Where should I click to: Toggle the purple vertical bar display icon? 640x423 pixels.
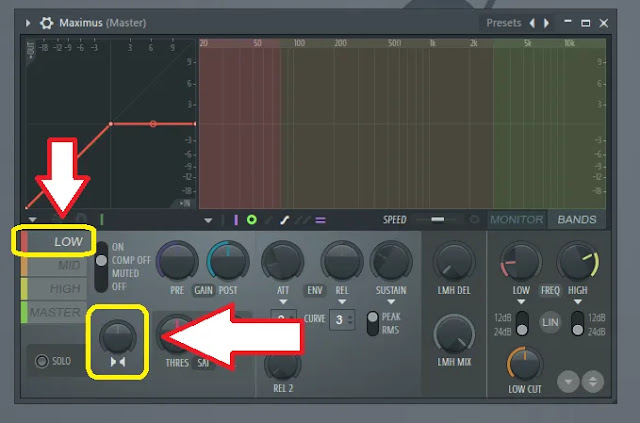[x=236, y=220]
